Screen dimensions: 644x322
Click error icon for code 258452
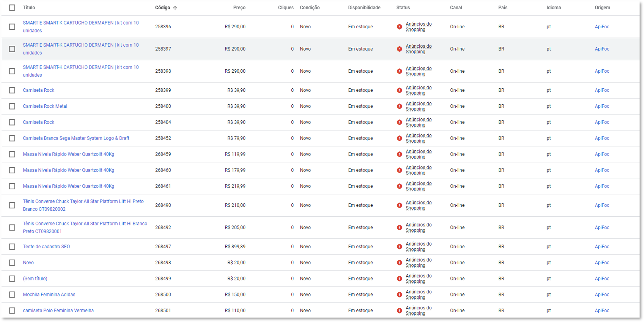pyautogui.click(x=399, y=138)
